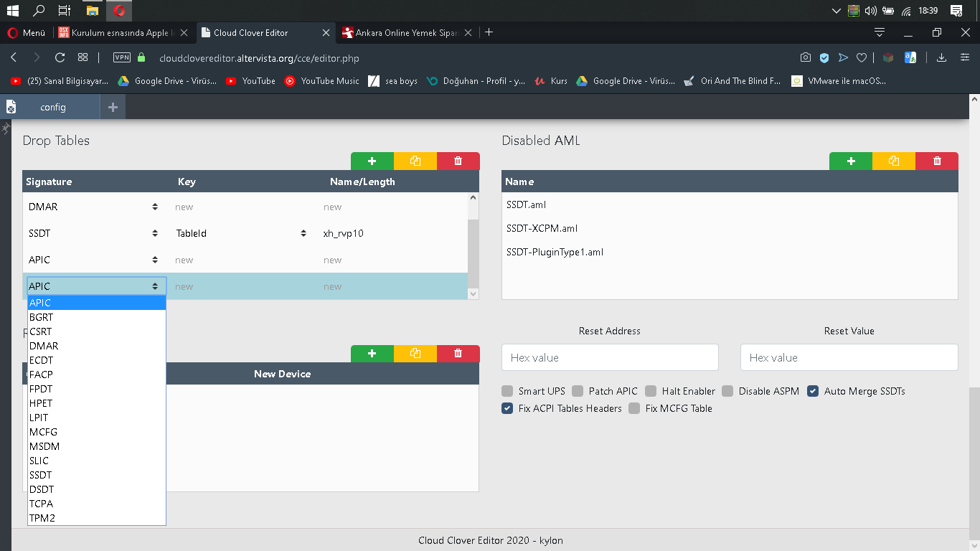
Task: Select DMAR from the signature dropdown list
Action: (44, 346)
